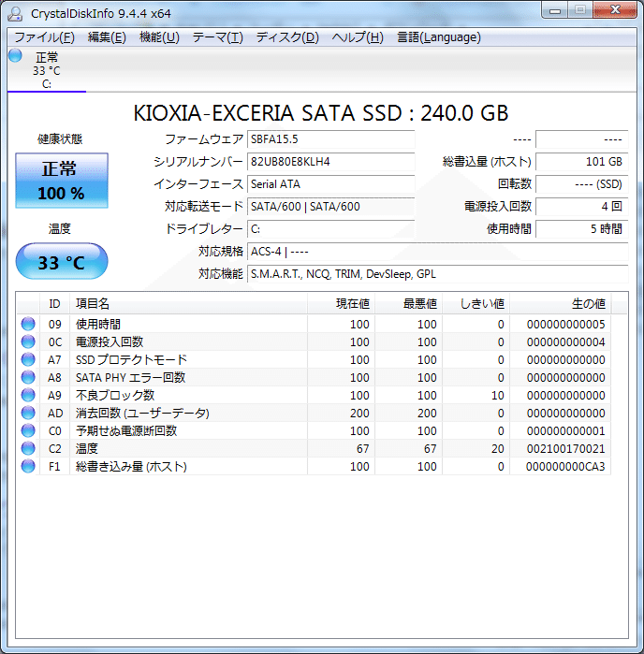Click the 正常 100 % health status button
This screenshot has width=644, height=654.
click(x=62, y=181)
